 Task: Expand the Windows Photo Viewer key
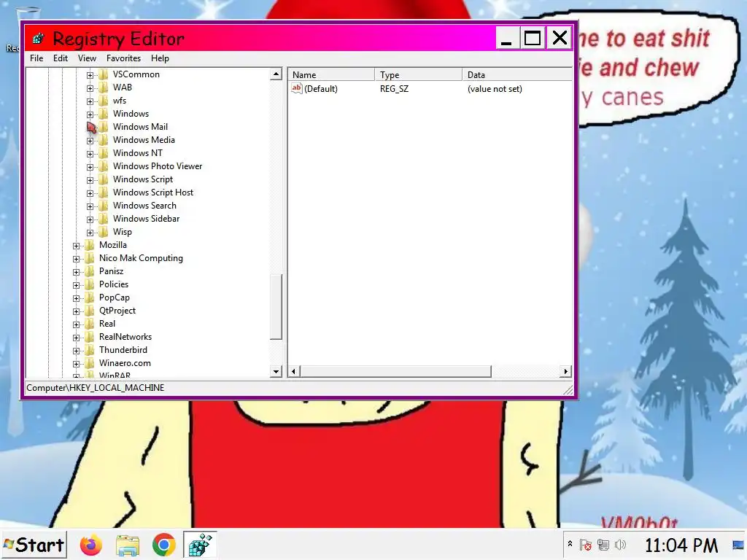click(90, 167)
